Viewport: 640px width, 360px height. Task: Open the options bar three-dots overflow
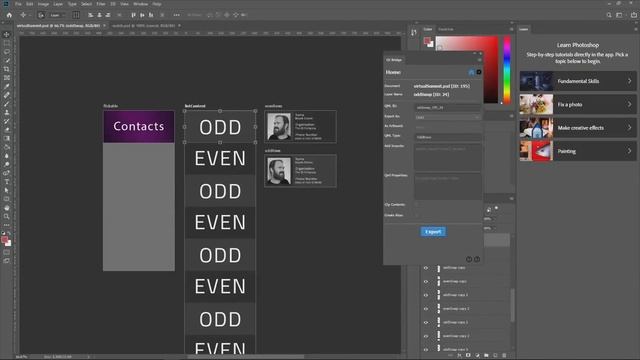click(x=176, y=15)
